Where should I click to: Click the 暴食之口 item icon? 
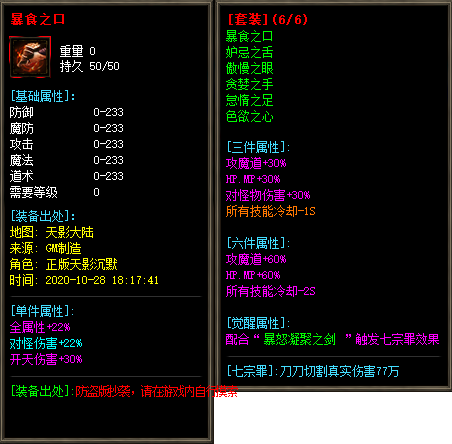[30, 57]
